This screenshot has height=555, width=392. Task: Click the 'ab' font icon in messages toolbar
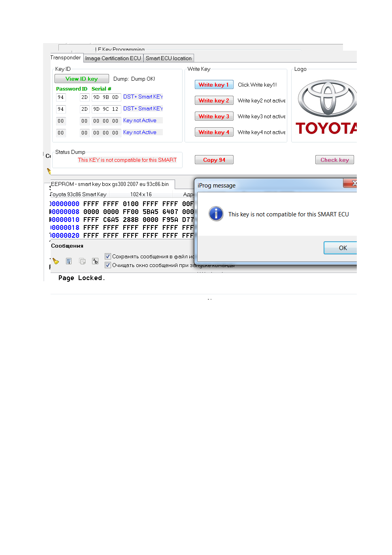pos(95,261)
